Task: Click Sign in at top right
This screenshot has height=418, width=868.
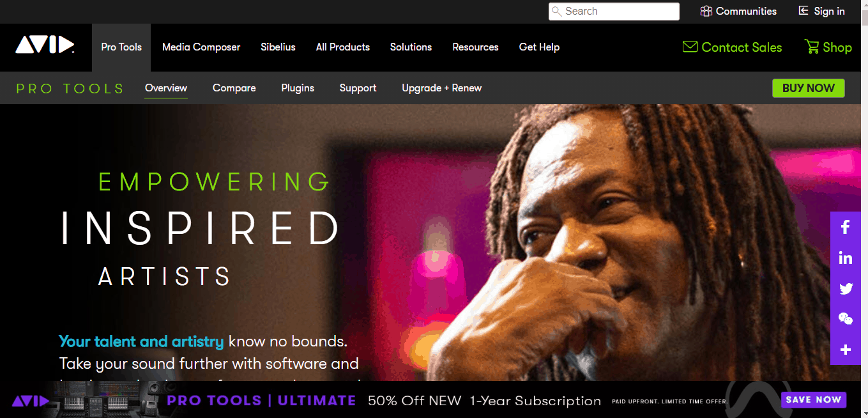Action: click(821, 12)
